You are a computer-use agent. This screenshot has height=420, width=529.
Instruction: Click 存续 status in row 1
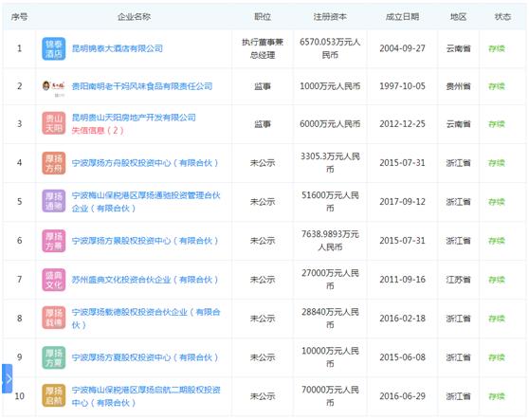497,48
